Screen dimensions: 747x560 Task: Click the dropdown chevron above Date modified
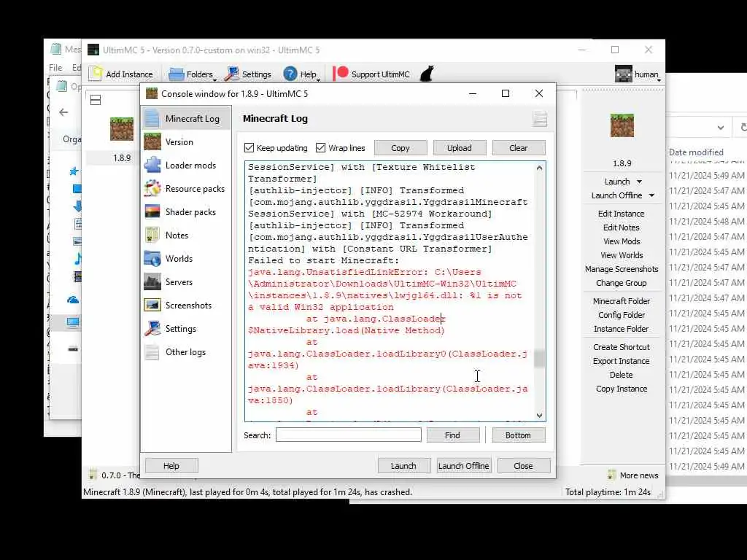point(720,128)
